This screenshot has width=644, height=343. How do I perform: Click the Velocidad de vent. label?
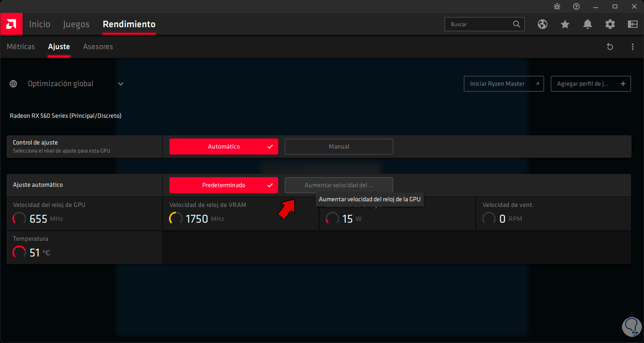pos(508,205)
